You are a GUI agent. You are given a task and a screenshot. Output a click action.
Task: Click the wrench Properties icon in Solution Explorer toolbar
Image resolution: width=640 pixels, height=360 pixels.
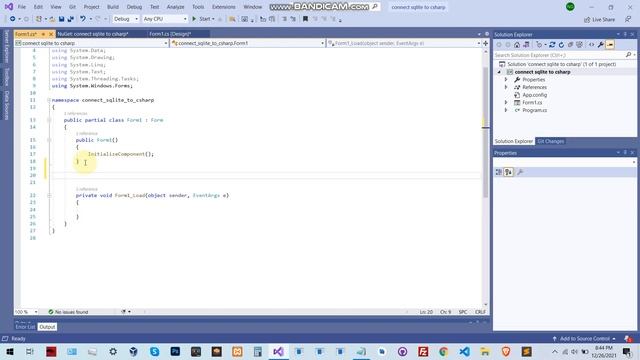tap(601, 45)
